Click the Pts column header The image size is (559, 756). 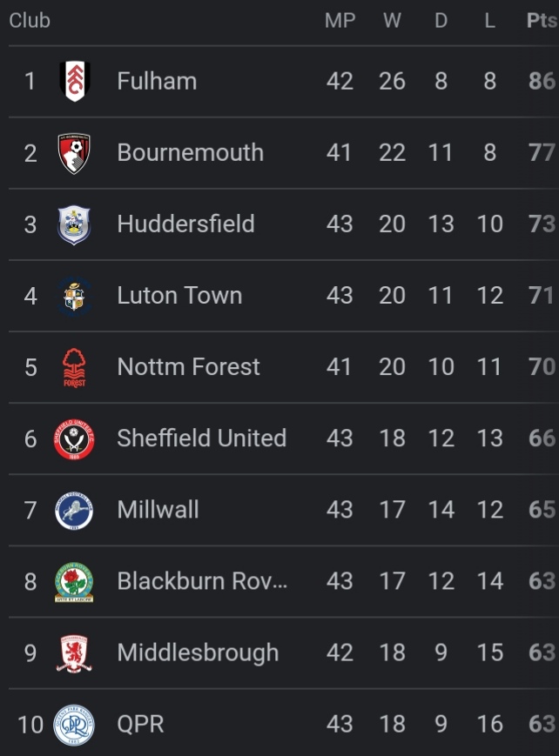click(x=542, y=21)
